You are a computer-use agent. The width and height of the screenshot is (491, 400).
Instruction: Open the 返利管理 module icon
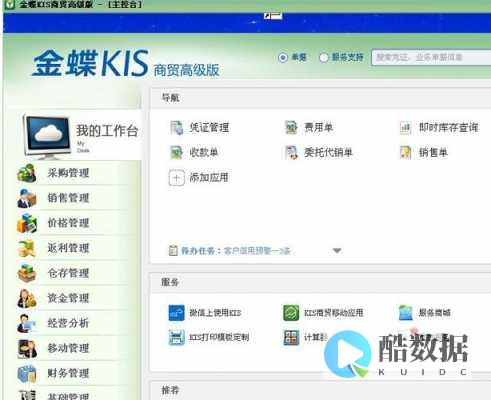[27, 248]
